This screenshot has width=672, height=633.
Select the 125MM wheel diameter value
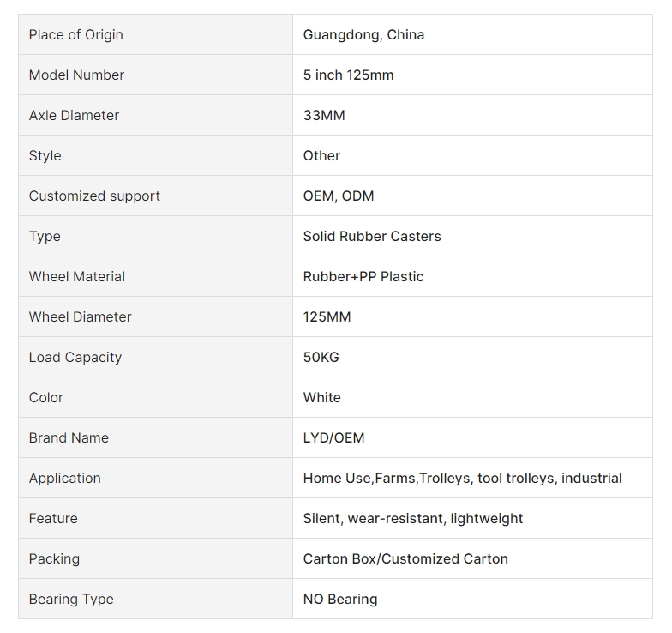point(327,317)
